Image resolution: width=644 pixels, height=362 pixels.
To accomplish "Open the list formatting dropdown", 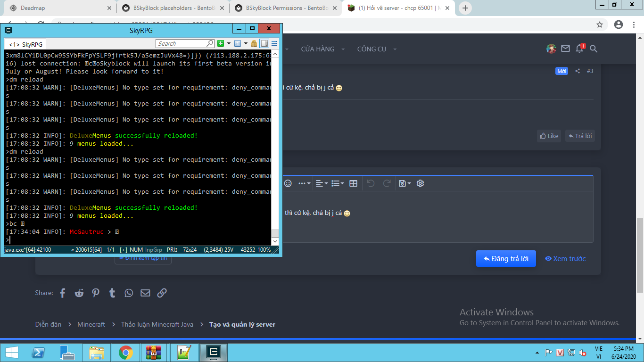I will (x=338, y=183).
